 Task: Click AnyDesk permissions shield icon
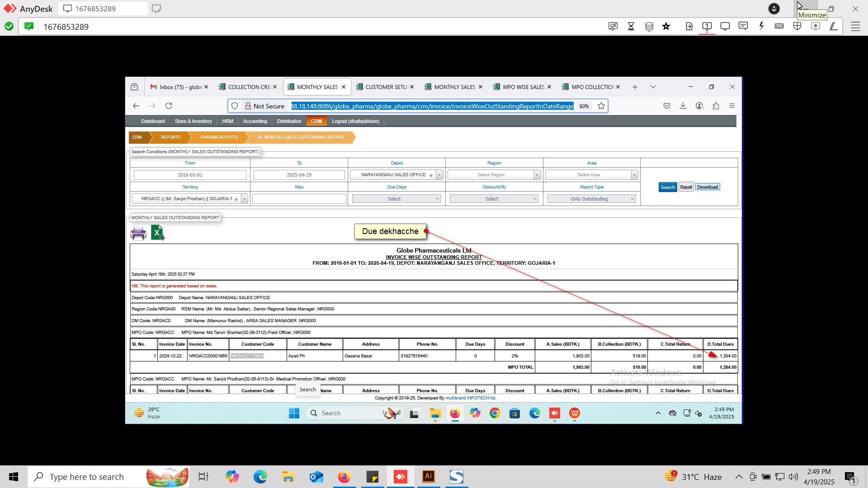click(x=797, y=26)
